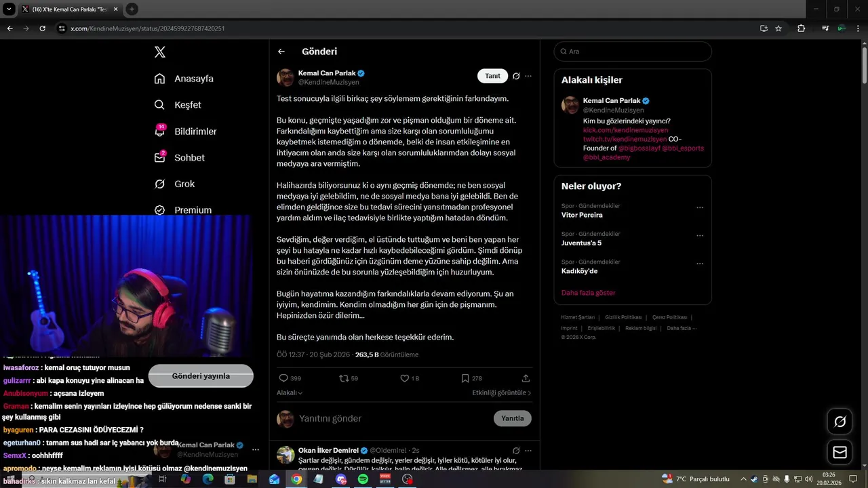Open Spotify from the taskbar
Image resolution: width=868 pixels, height=488 pixels.
[x=363, y=479]
